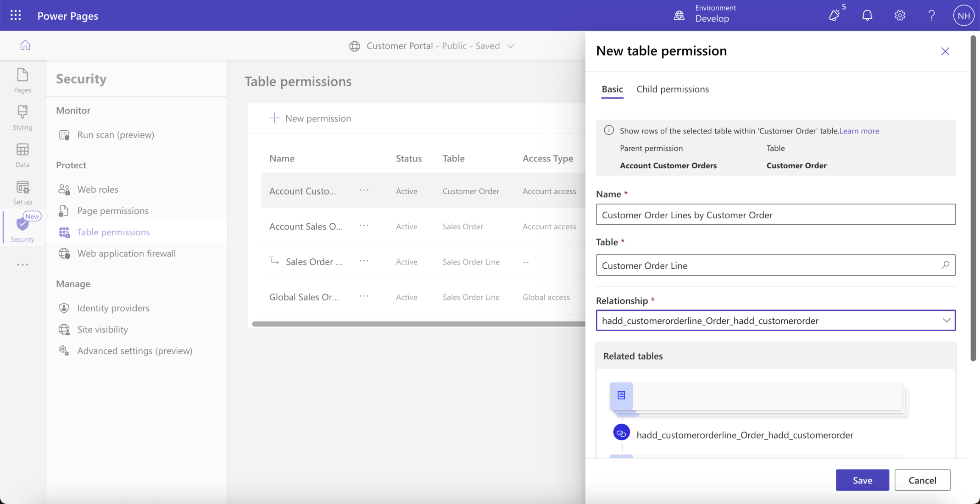980x504 pixels.
Task: Open the Set up workspace
Action: [x=22, y=192]
